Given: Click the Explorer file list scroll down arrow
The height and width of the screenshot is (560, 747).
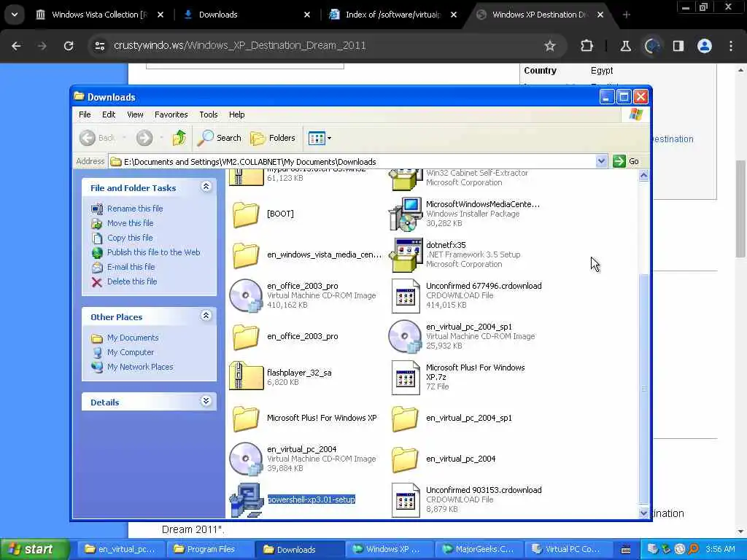Looking at the screenshot, I should coord(643,513).
